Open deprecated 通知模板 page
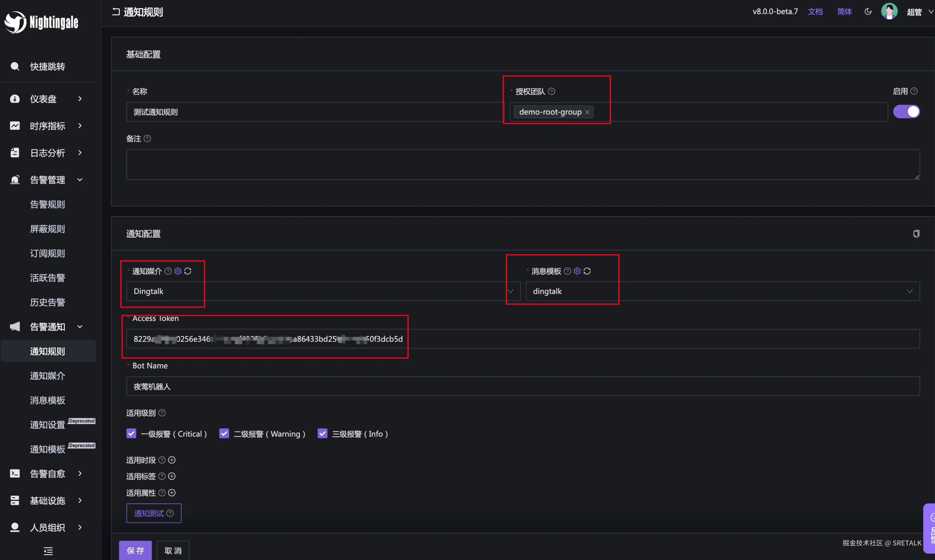Screen dimensions: 935x560 [x=48, y=449]
